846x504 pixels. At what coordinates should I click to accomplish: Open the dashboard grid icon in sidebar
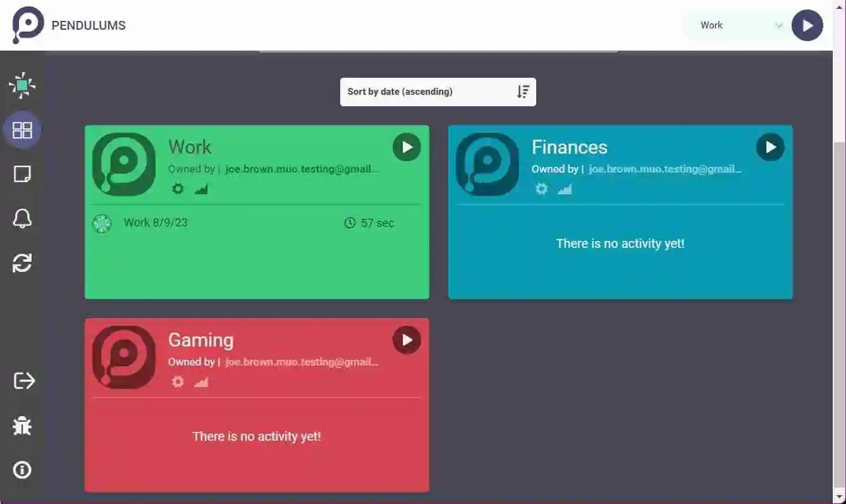tap(22, 130)
